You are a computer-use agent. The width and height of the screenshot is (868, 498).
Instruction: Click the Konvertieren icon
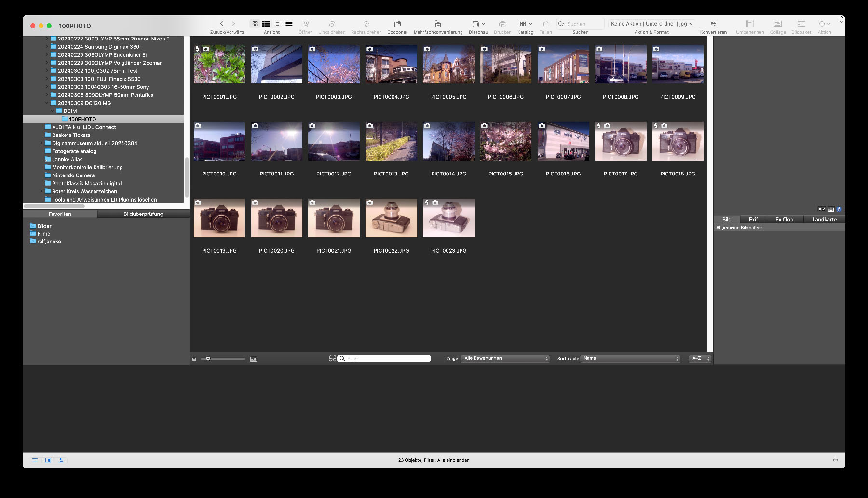(713, 24)
